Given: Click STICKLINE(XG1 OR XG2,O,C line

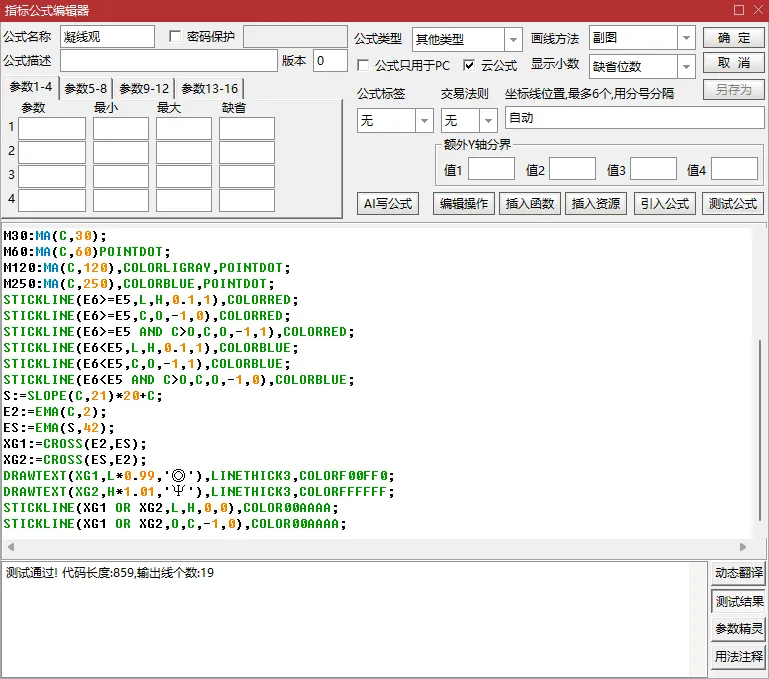Looking at the screenshot, I should pos(175,524).
